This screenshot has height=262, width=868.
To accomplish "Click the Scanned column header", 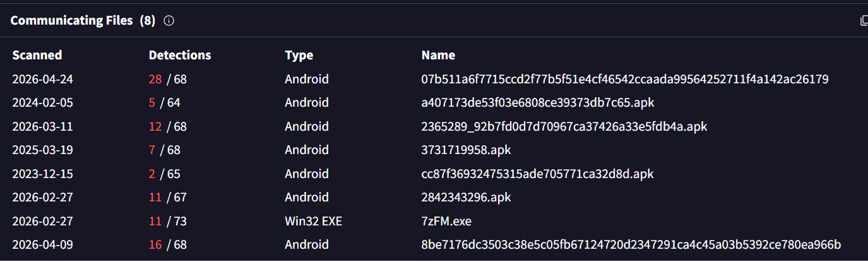I will (37, 55).
